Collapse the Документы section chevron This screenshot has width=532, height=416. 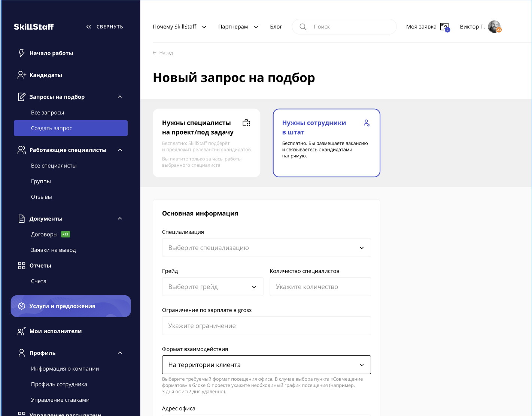[120, 218]
